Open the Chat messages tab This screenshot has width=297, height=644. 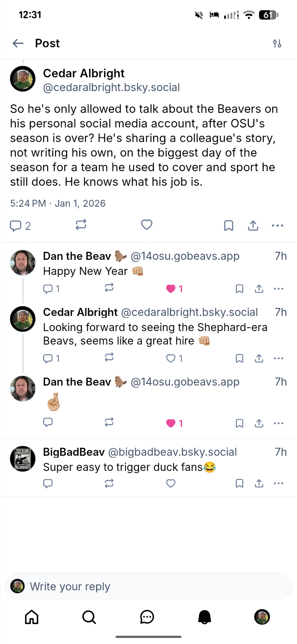coord(147,617)
